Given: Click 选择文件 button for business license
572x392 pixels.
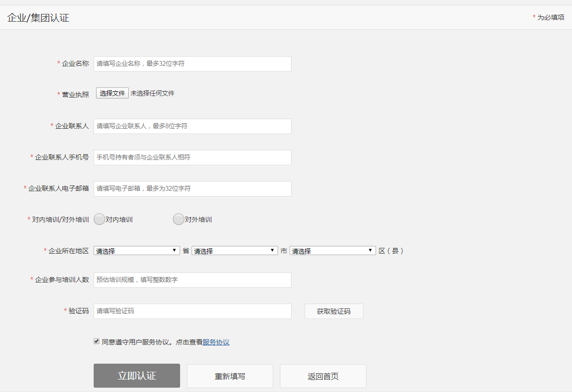Looking at the screenshot, I should click(112, 93).
